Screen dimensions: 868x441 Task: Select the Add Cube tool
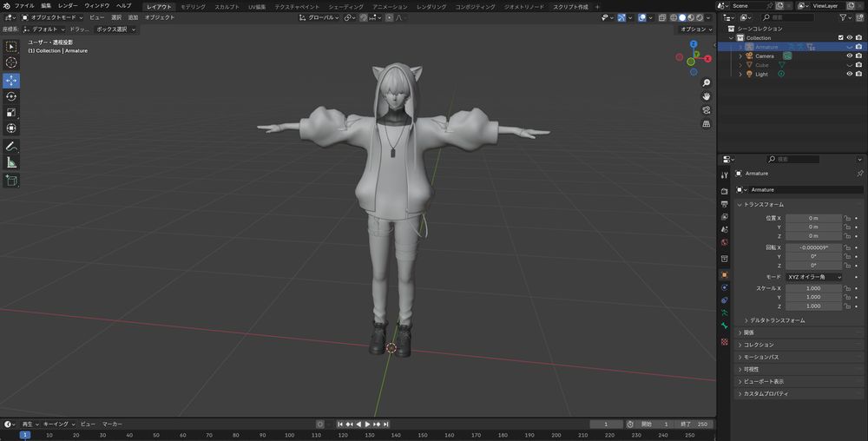tap(11, 181)
